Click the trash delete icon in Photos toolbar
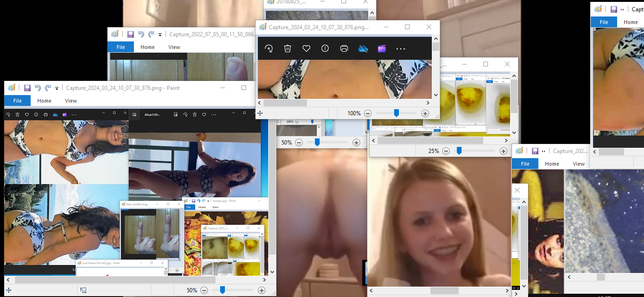Image resolution: width=644 pixels, height=297 pixels. point(288,48)
